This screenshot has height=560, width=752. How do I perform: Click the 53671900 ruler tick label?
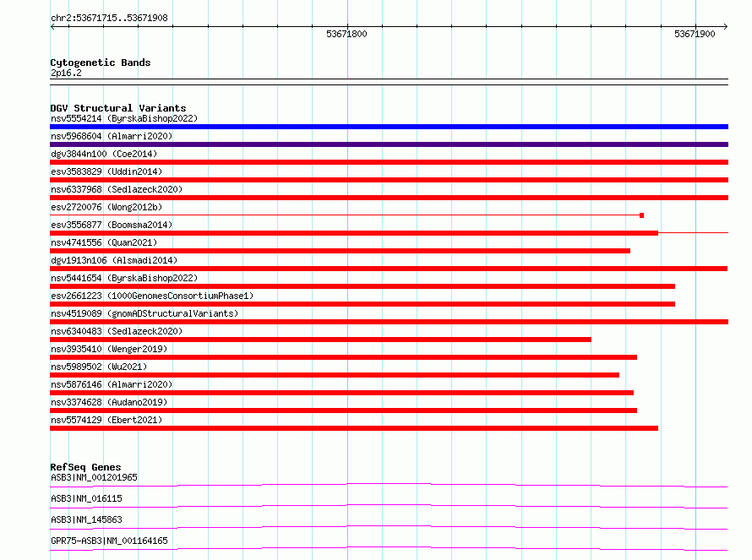click(695, 34)
